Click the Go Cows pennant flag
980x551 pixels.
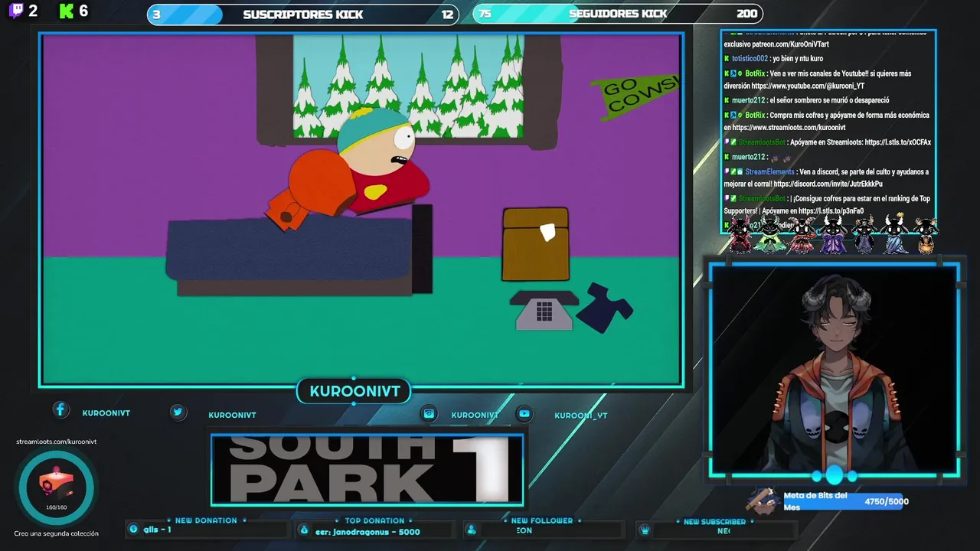click(x=634, y=96)
